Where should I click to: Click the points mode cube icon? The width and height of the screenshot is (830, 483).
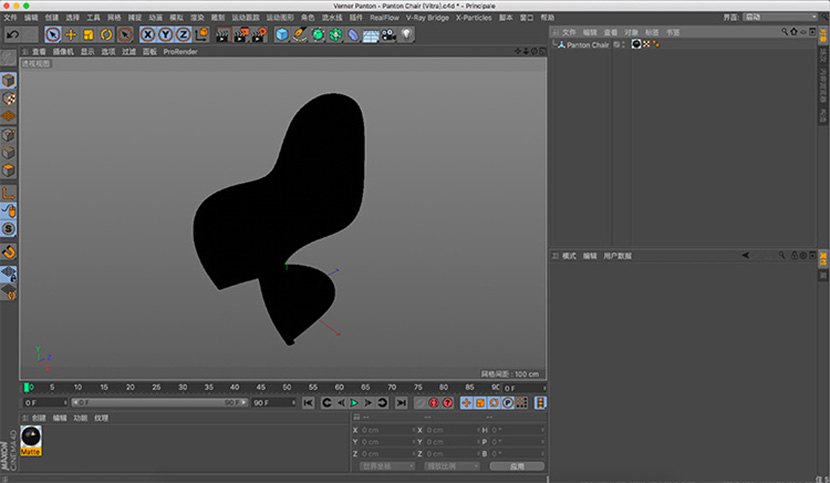click(8, 135)
